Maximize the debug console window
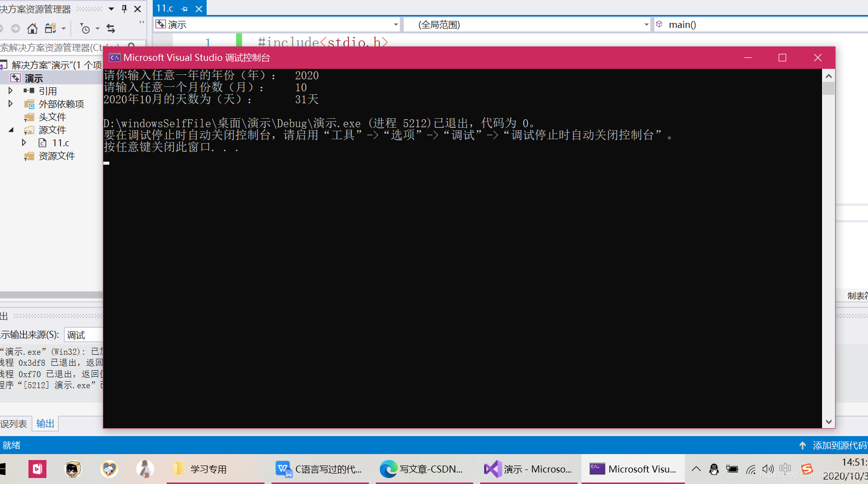 [x=782, y=57]
